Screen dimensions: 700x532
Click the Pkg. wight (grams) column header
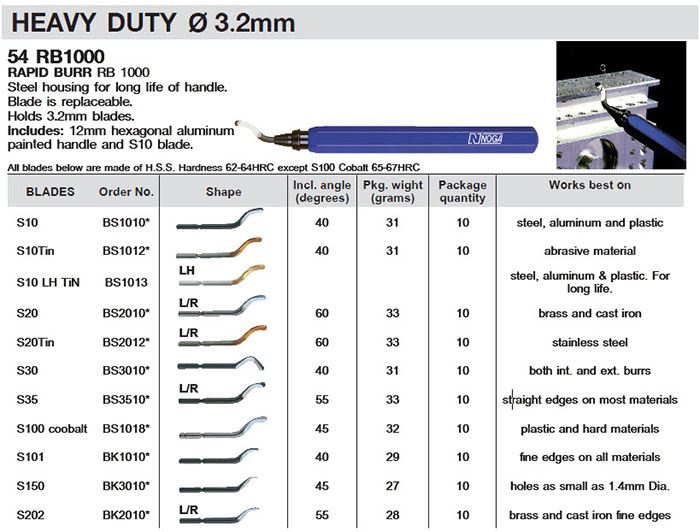(x=393, y=191)
